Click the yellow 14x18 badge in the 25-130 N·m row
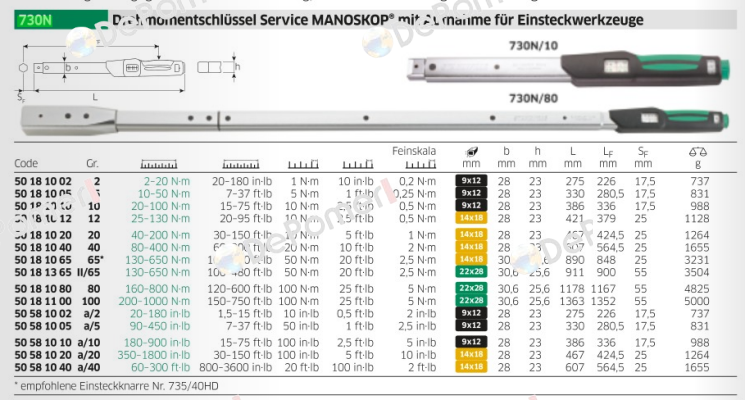This screenshot has width=745, height=400. [x=471, y=218]
